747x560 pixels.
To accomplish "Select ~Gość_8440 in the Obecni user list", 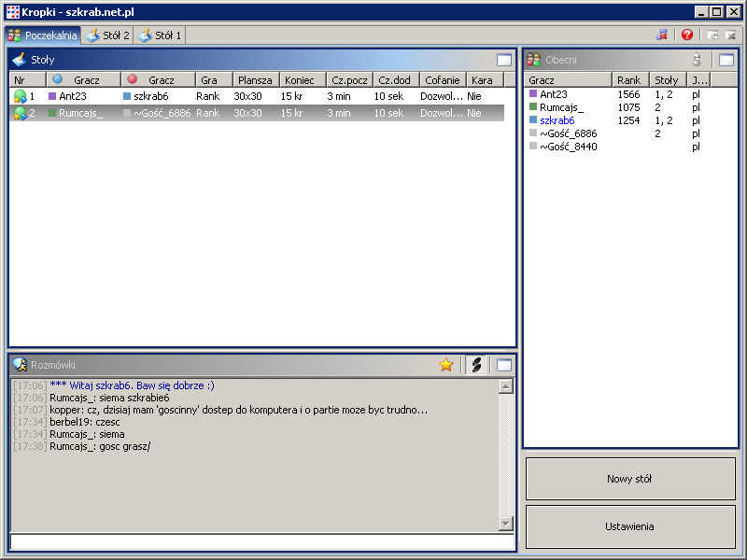I will point(568,147).
